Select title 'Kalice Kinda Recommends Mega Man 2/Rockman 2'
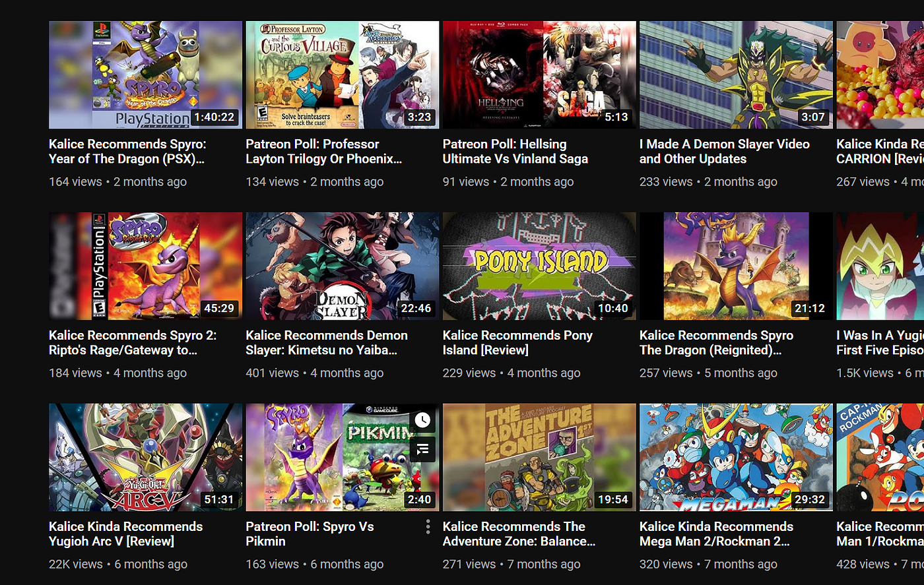The image size is (924, 585). [717, 534]
